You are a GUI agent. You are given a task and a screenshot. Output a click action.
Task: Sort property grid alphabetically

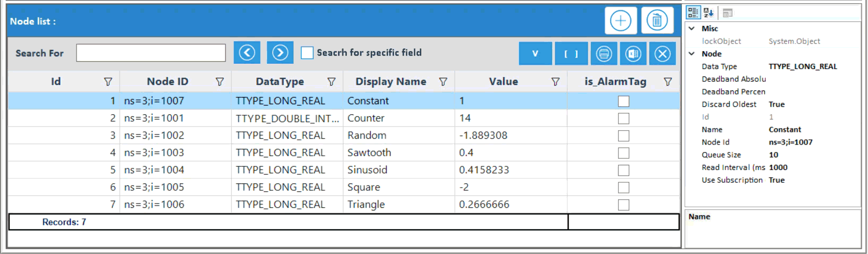(x=708, y=12)
